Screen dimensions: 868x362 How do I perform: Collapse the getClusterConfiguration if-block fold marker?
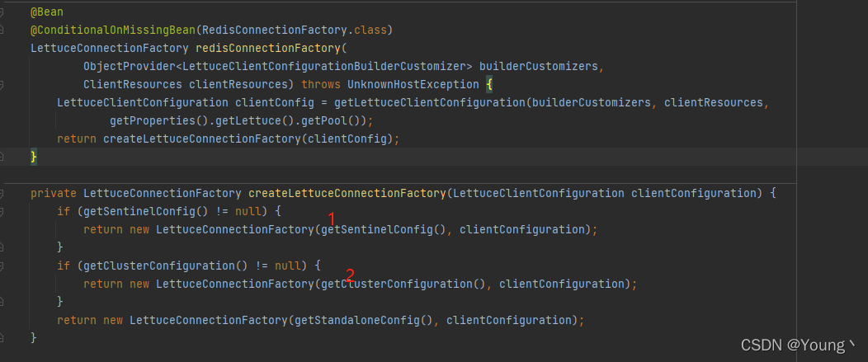point(2,266)
